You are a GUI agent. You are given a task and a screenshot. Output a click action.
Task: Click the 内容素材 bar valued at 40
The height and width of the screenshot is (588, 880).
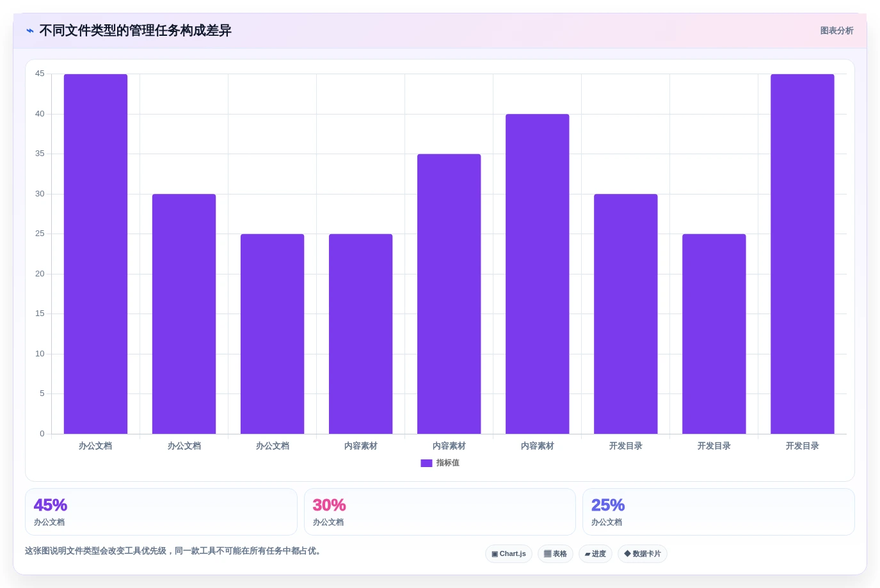click(x=537, y=274)
